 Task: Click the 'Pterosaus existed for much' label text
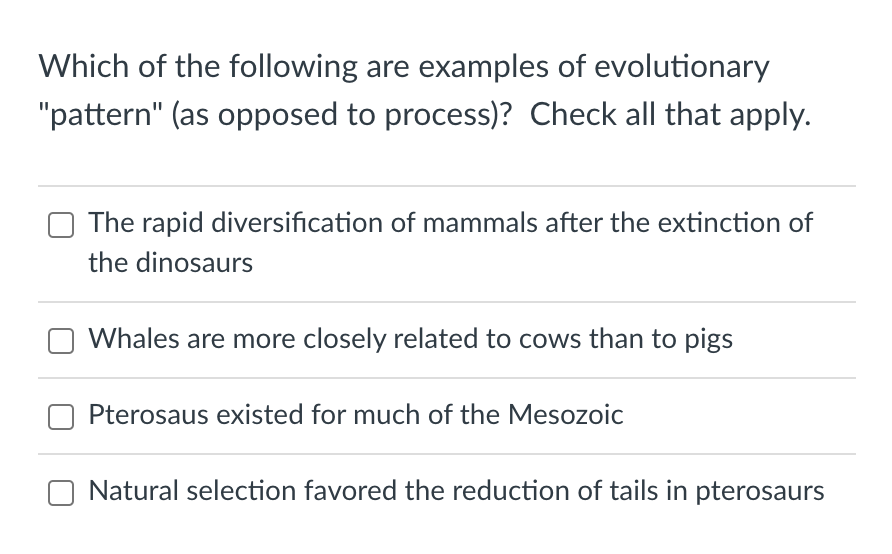tap(254, 414)
